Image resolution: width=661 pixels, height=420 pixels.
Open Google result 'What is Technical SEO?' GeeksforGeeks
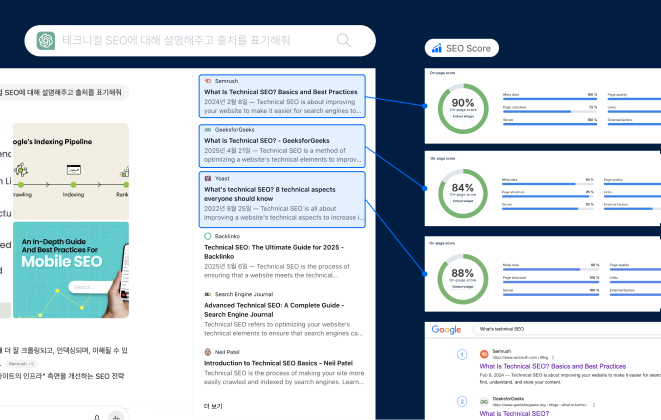(514, 414)
